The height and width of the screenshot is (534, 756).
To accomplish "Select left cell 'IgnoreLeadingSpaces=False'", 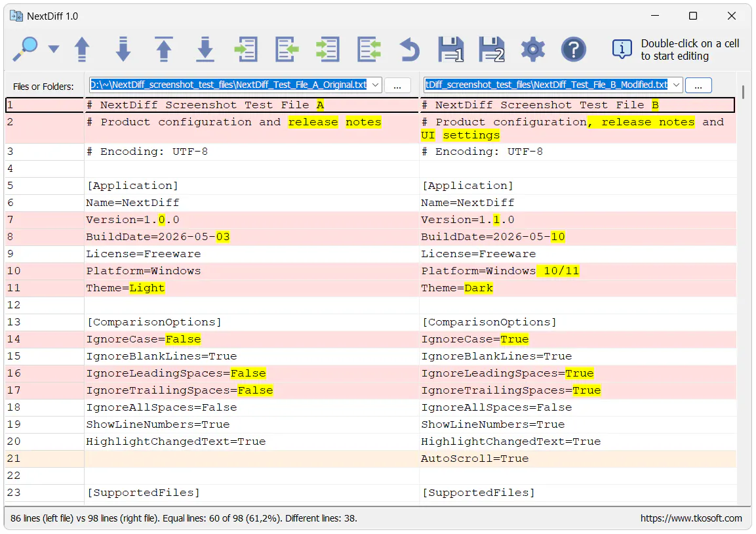I will click(x=251, y=373).
